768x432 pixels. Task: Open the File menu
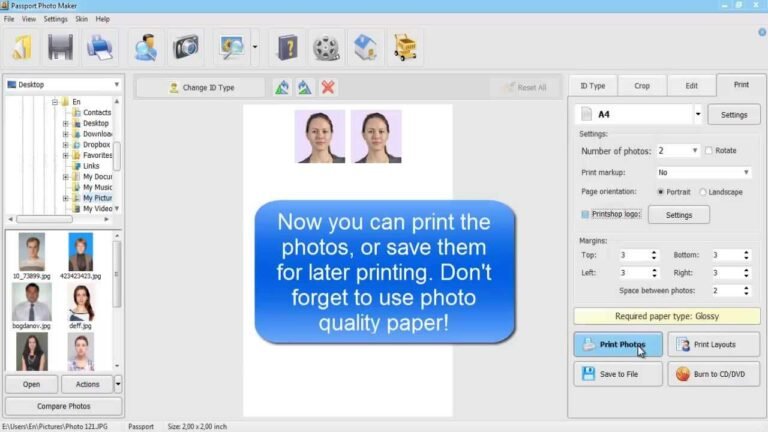[x=9, y=19]
